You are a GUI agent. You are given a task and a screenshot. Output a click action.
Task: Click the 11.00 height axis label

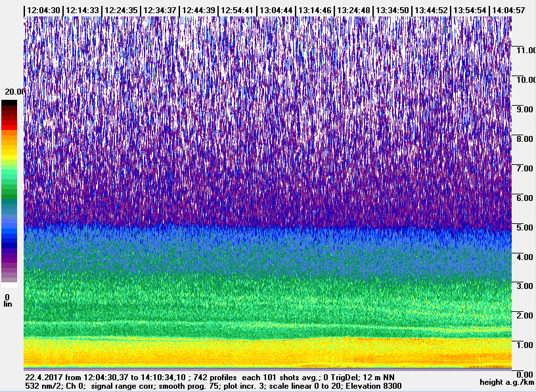[x=525, y=51]
